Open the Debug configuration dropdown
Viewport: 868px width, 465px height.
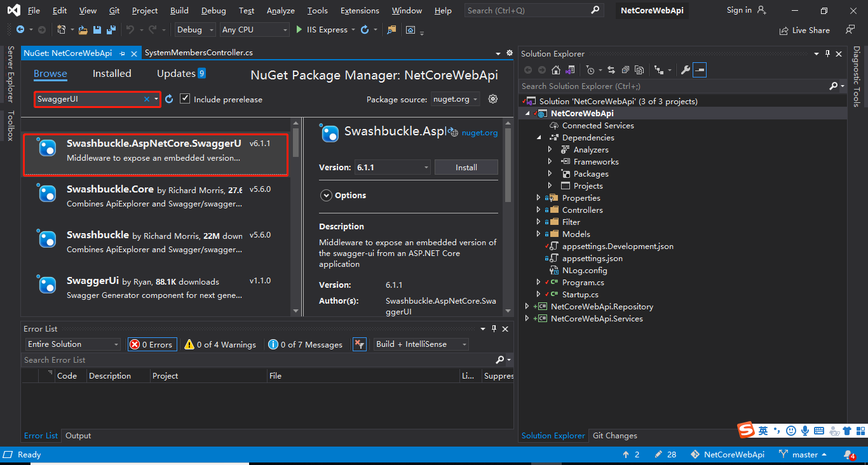(x=195, y=30)
